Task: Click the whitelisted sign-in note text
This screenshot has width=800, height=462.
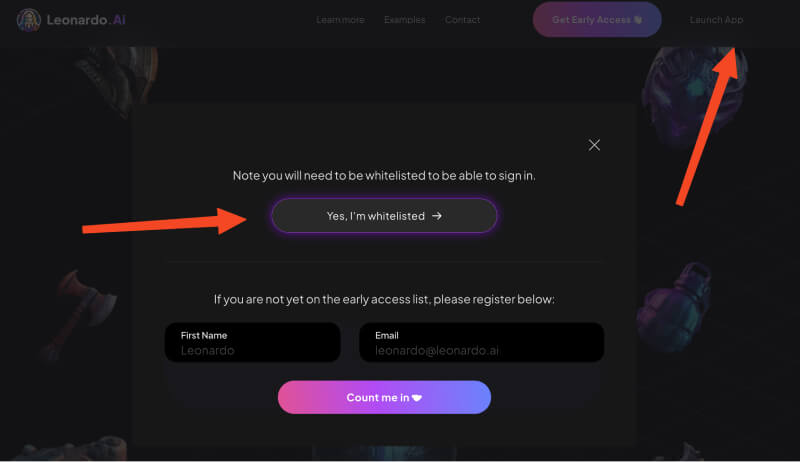Action: pos(384,175)
